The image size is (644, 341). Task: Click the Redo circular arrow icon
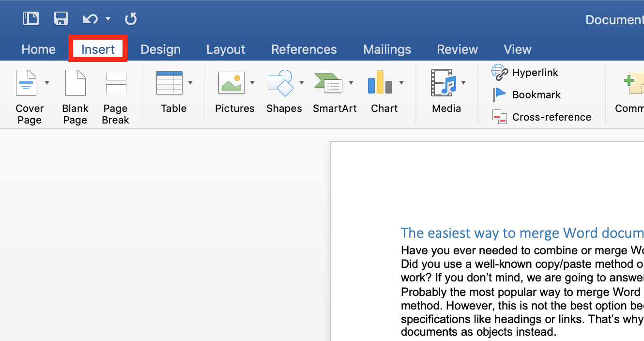tap(130, 19)
